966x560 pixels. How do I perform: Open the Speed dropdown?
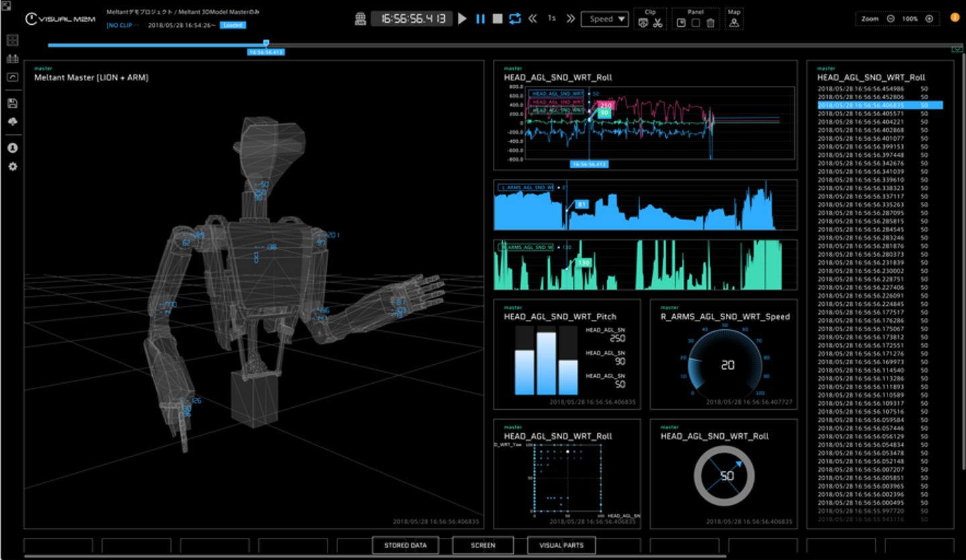(604, 19)
